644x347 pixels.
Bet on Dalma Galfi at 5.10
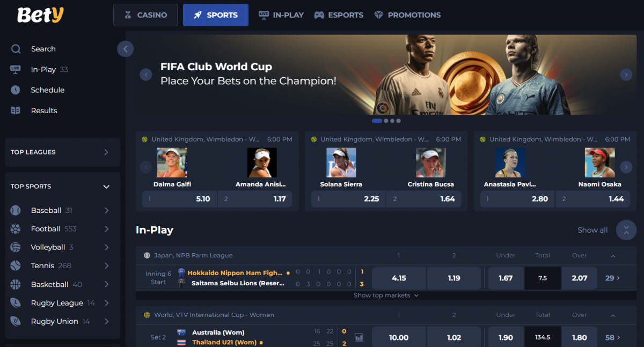click(x=178, y=199)
